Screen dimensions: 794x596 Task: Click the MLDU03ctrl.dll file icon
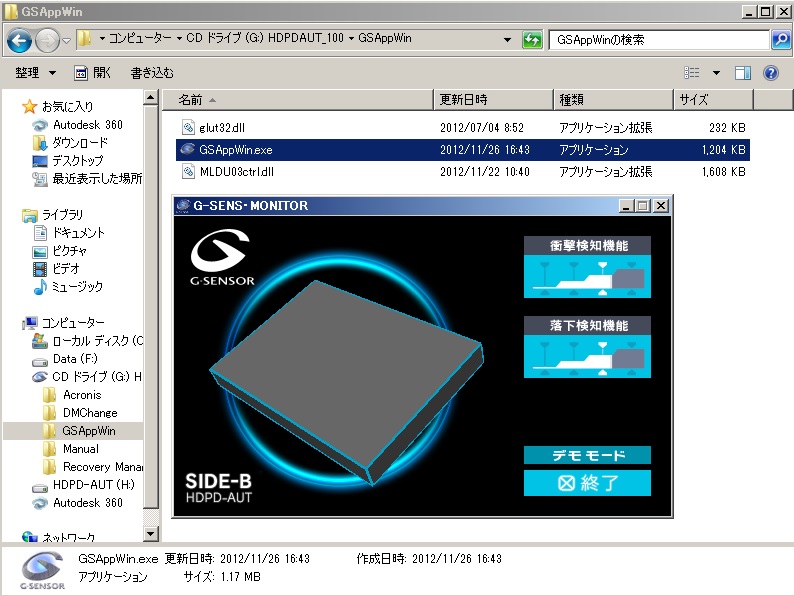click(188, 172)
